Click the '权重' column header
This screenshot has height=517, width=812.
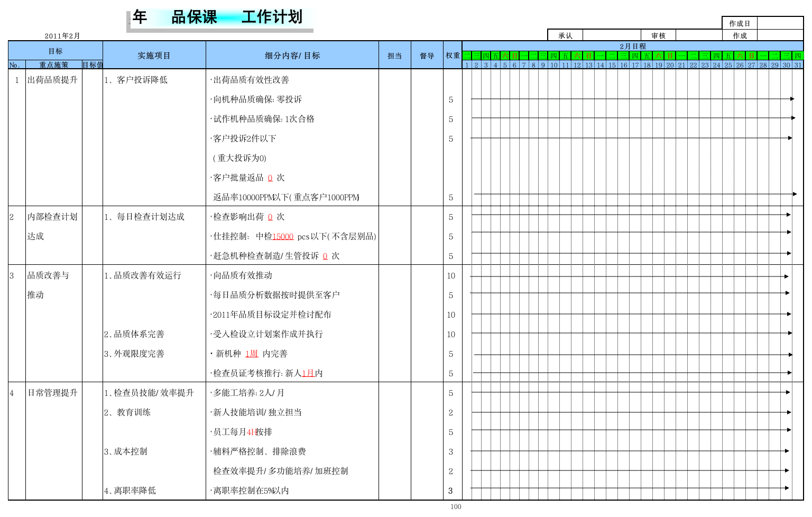coord(453,55)
